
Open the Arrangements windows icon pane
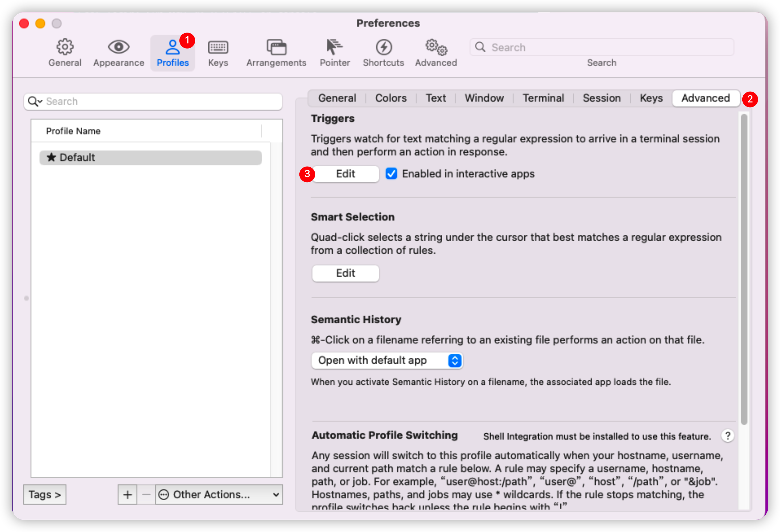tap(276, 53)
